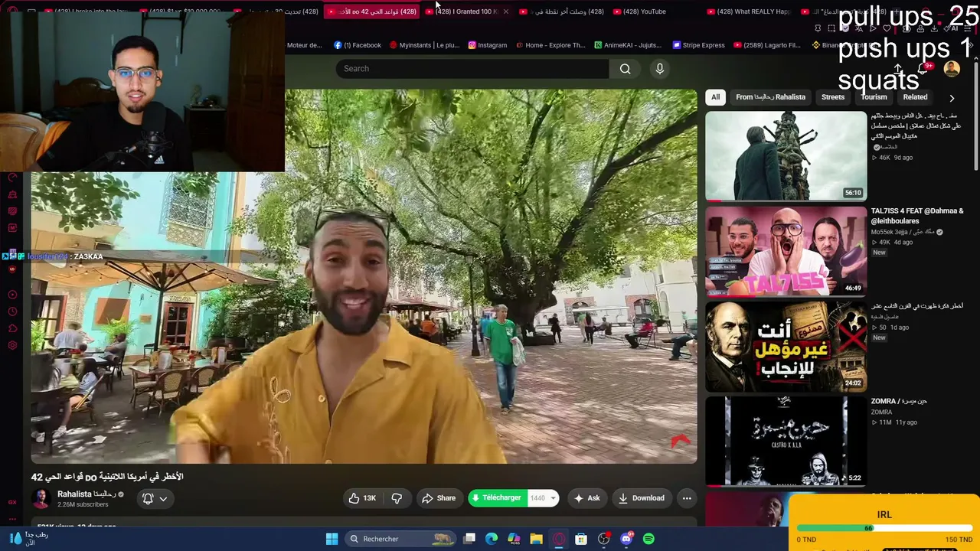Image resolution: width=980 pixels, height=551 pixels.
Task: Click the YouTube search magnifier icon
Action: point(626,69)
